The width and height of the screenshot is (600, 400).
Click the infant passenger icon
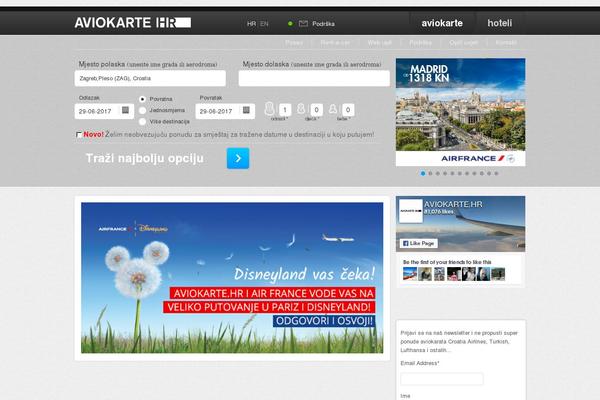click(x=333, y=109)
